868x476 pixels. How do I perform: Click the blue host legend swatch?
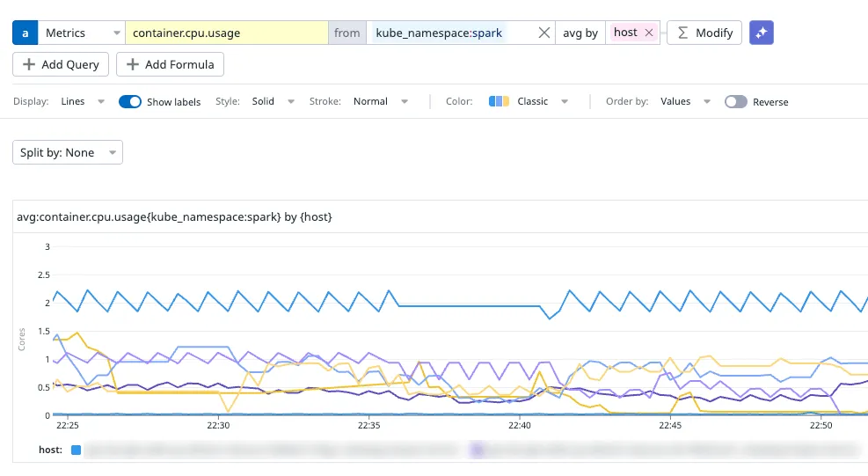click(x=77, y=450)
